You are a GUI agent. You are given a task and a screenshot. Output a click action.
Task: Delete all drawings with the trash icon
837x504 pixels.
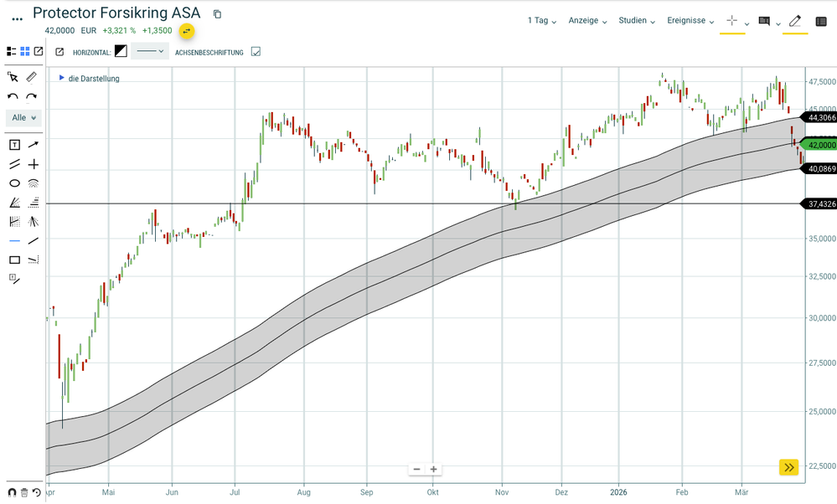[24, 492]
